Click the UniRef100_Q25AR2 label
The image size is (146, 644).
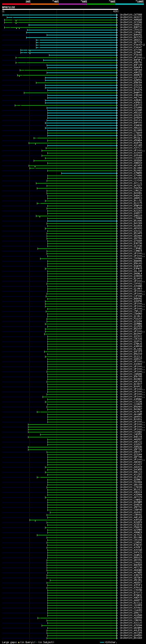[x=131, y=53]
